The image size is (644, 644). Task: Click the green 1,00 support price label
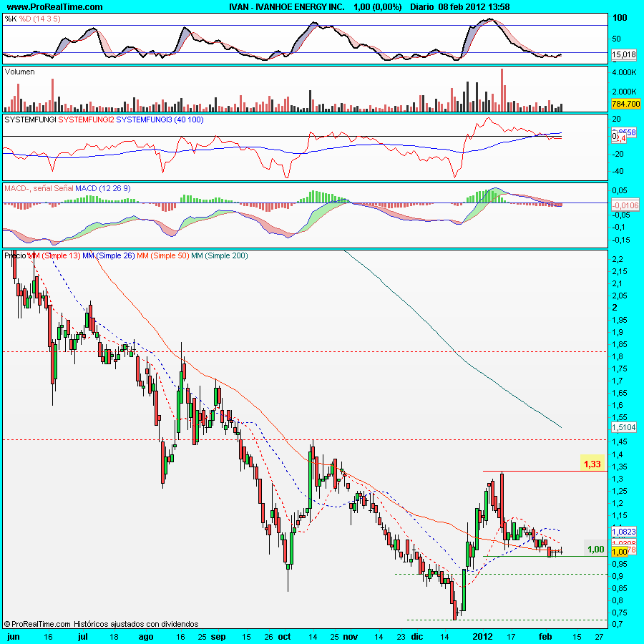[595, 549]
